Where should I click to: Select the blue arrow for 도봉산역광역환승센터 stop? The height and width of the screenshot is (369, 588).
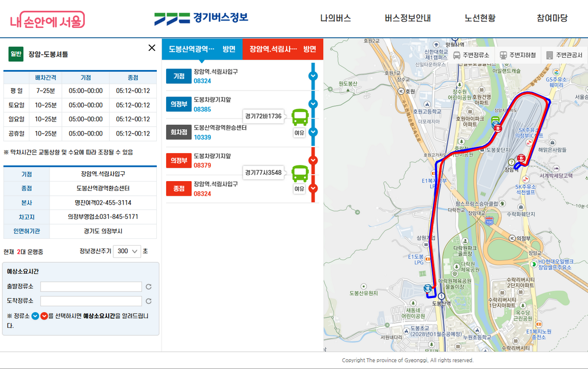314,132
